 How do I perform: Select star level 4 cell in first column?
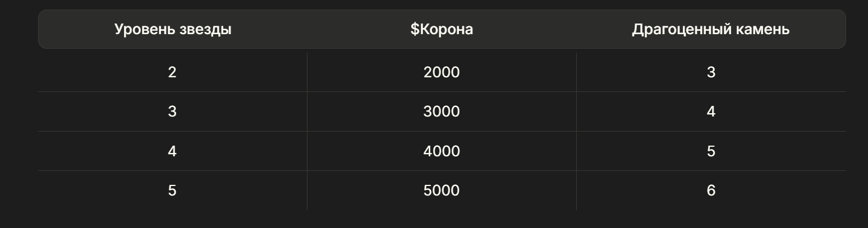(172, 151)
